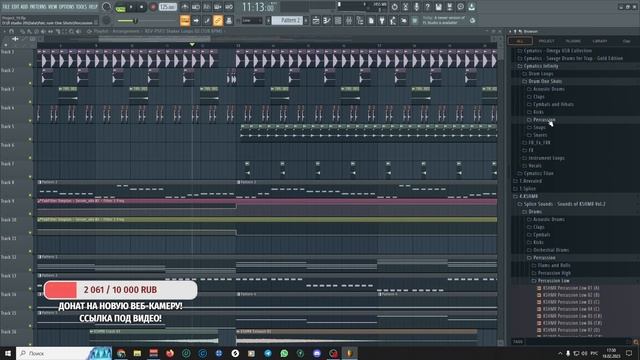
Task: Toggle the recording countdown icon
Action: pos(207,7)
